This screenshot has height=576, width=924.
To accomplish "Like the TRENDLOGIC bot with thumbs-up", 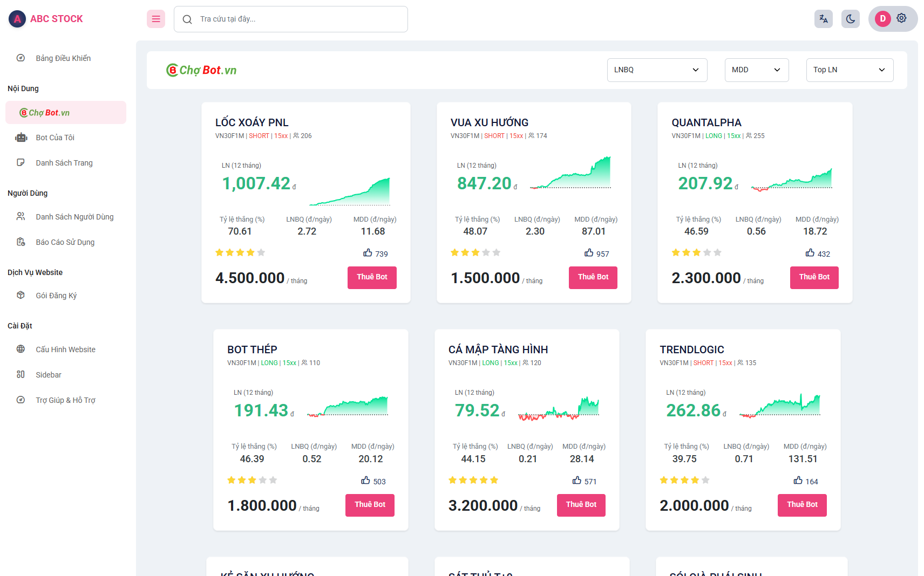I will [798, 481].
